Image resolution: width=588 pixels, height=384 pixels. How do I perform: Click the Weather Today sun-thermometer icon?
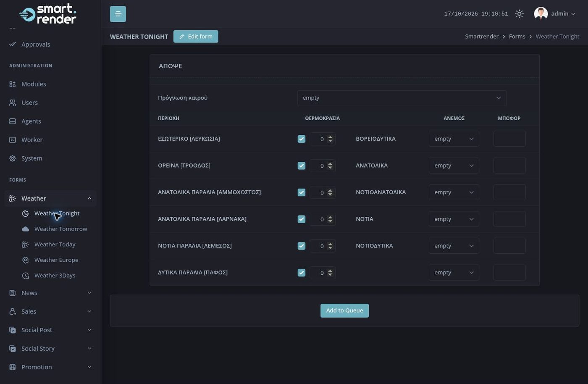[26, 245]
